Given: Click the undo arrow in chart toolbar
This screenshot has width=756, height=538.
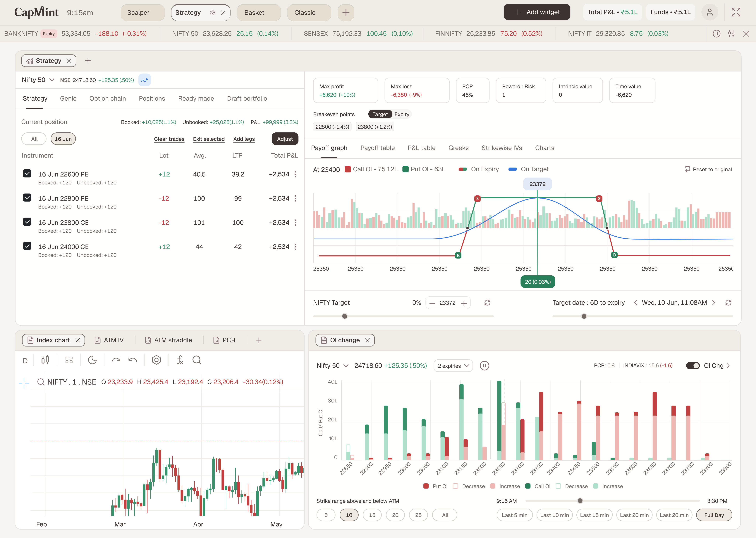Looking at the screenshot, I should click(x=133, y=360).
